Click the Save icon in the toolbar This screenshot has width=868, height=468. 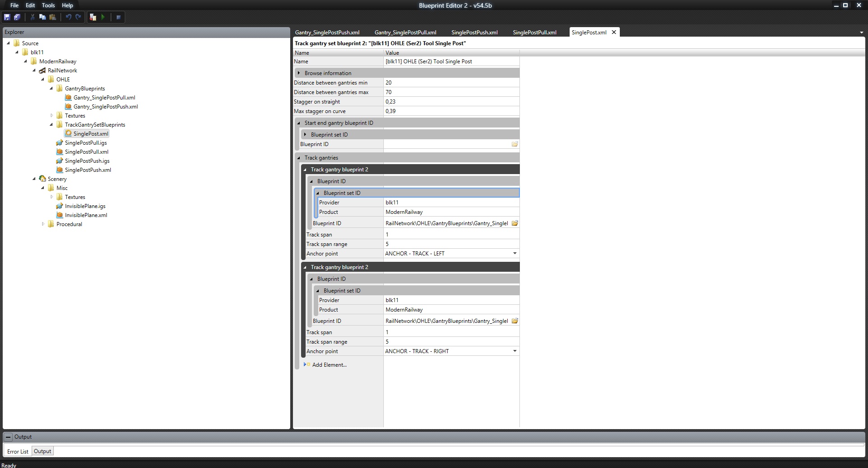coord(7,17)
